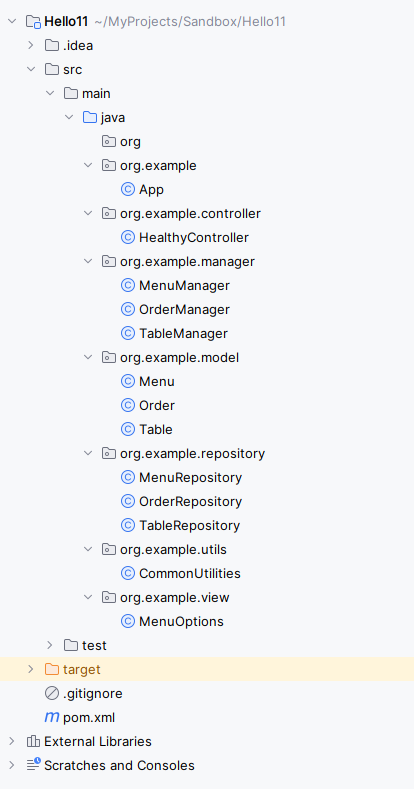Image resolution: width=414 pixels, height=789 pixels.
Task: Collapse the src folder
Action: point(31,69)
